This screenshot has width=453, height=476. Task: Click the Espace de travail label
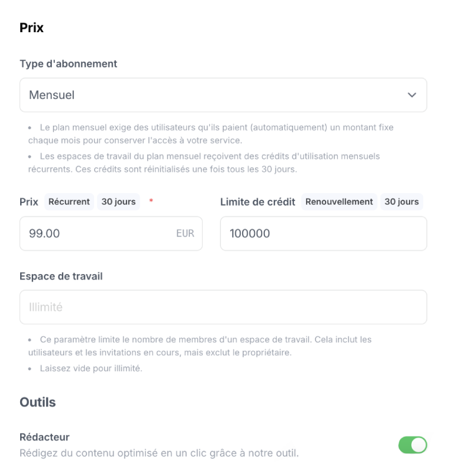coord(61,276)
